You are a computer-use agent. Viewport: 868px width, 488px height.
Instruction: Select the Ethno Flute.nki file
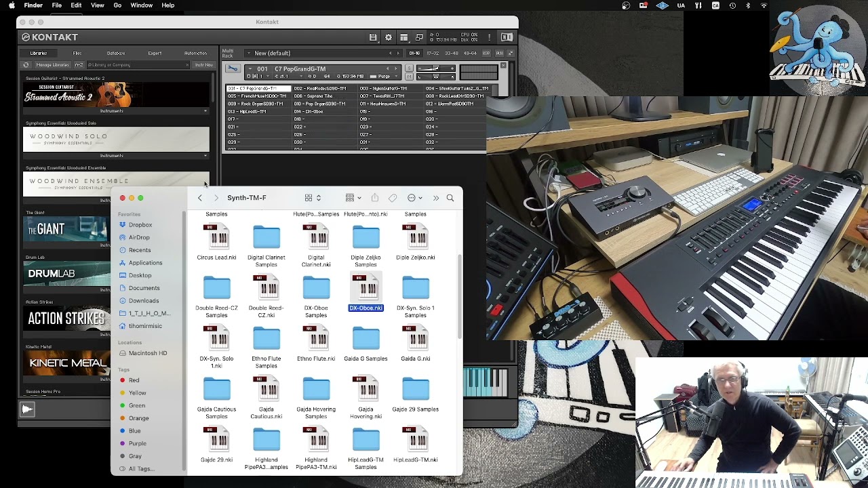pyautogui.click(x=316, y=339)
